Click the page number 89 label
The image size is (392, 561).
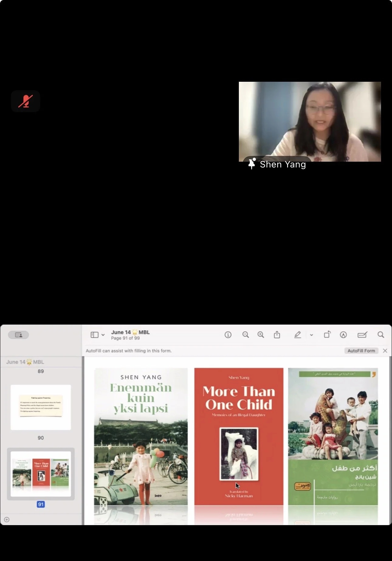coord(41,371)
